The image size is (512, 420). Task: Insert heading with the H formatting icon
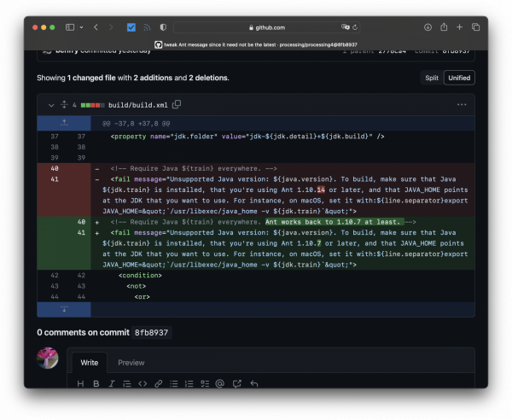coord(80,383)
